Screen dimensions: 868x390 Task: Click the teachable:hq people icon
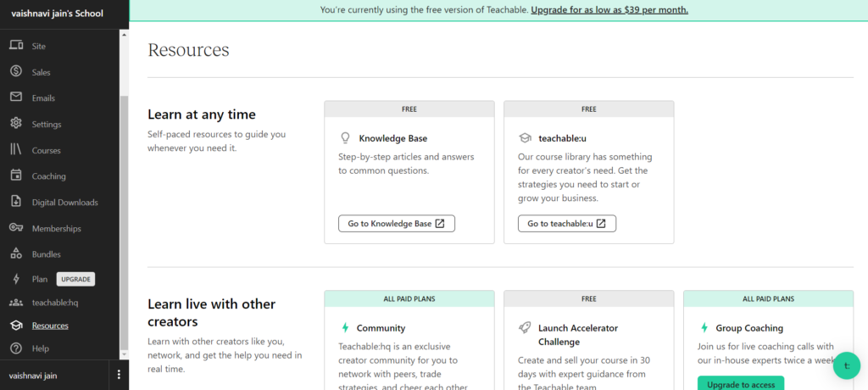pyautogui.click(x=16, y=303)
